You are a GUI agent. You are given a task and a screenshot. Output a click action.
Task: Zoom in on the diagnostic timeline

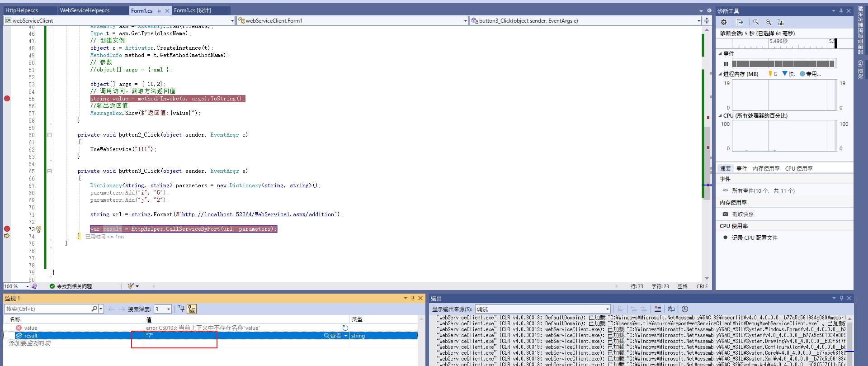(756, 22)
